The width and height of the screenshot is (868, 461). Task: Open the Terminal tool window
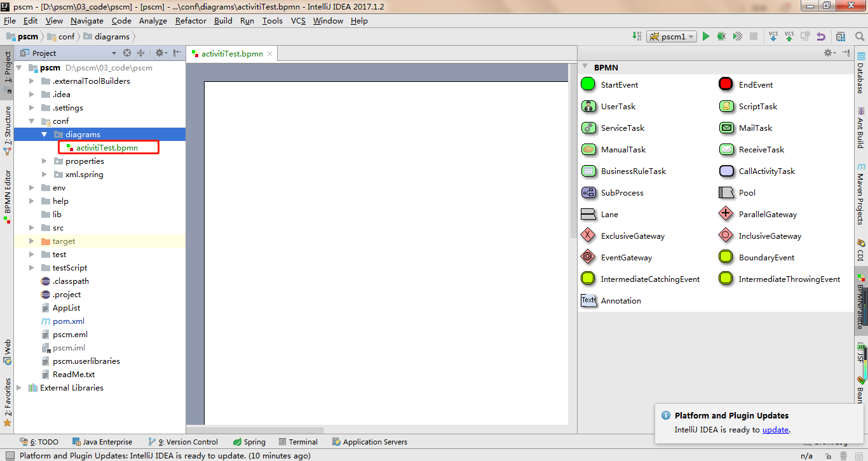point(297,442)
